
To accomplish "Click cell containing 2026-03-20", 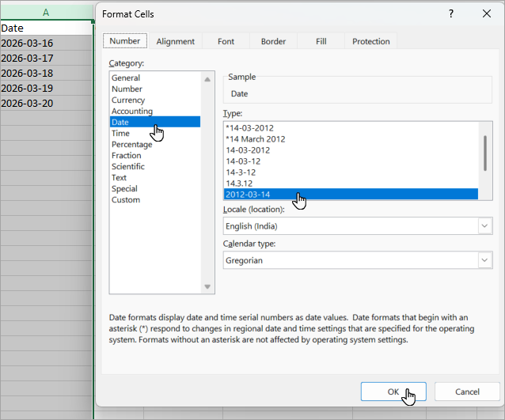I will coord(46,104).
